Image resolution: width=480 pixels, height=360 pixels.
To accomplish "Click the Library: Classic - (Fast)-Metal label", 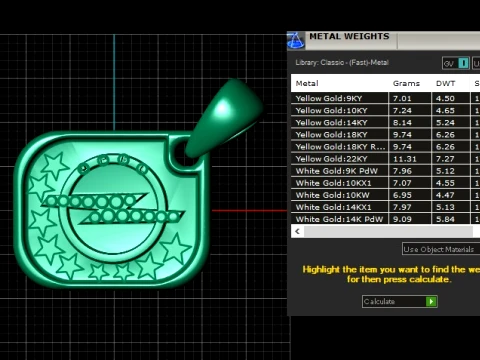I will tap(342, 62).
